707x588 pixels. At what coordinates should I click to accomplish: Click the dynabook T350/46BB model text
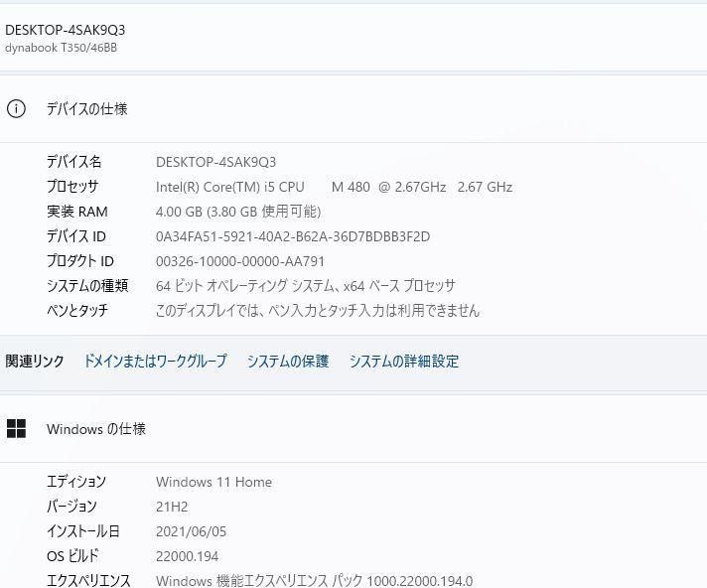coord(61,48)
